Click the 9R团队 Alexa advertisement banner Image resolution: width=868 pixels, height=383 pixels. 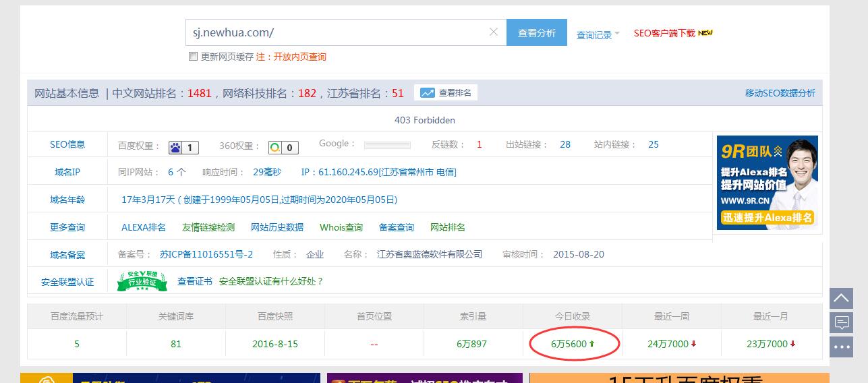pos(767,183)
